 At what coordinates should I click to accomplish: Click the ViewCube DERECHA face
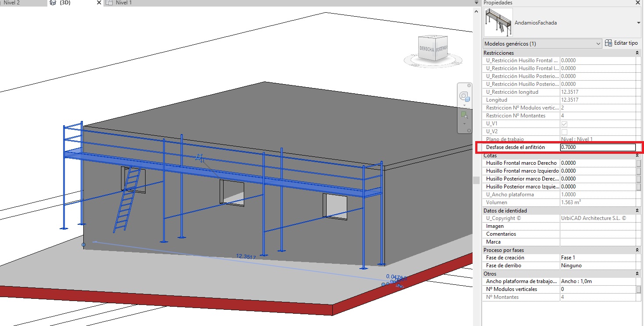[427, 49]
